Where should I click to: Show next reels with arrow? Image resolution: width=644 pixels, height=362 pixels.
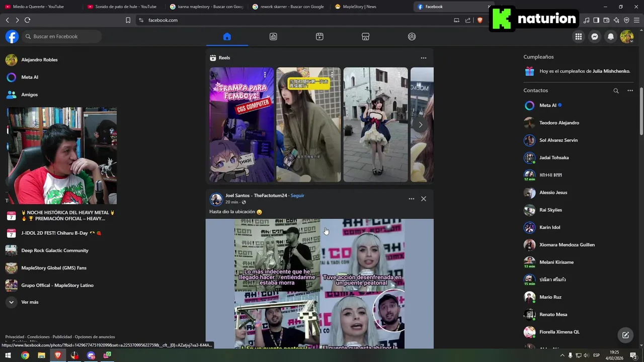[x=421, y=125]
